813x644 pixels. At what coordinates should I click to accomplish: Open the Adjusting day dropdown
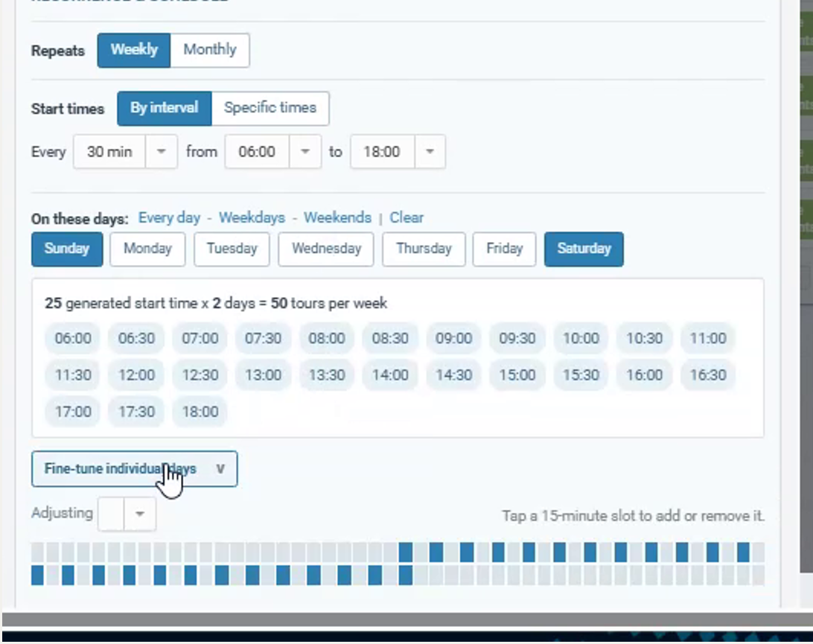[x=127, y=514]
